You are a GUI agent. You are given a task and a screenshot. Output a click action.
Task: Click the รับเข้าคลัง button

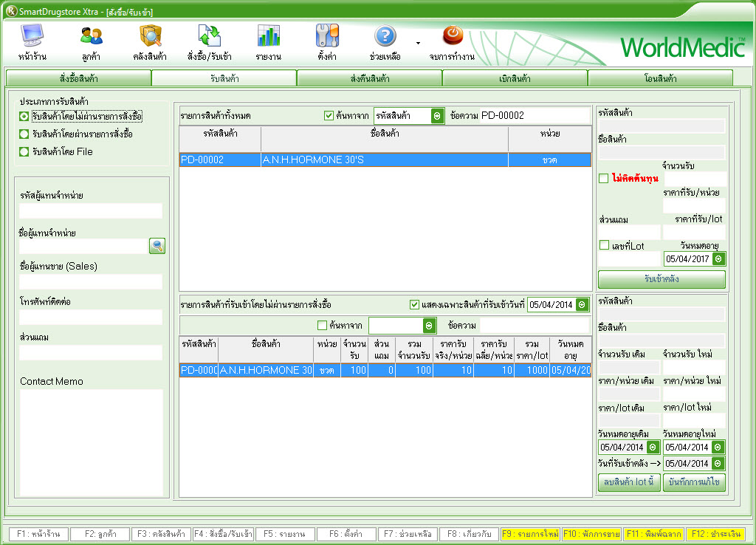click(x=661, y=279)
